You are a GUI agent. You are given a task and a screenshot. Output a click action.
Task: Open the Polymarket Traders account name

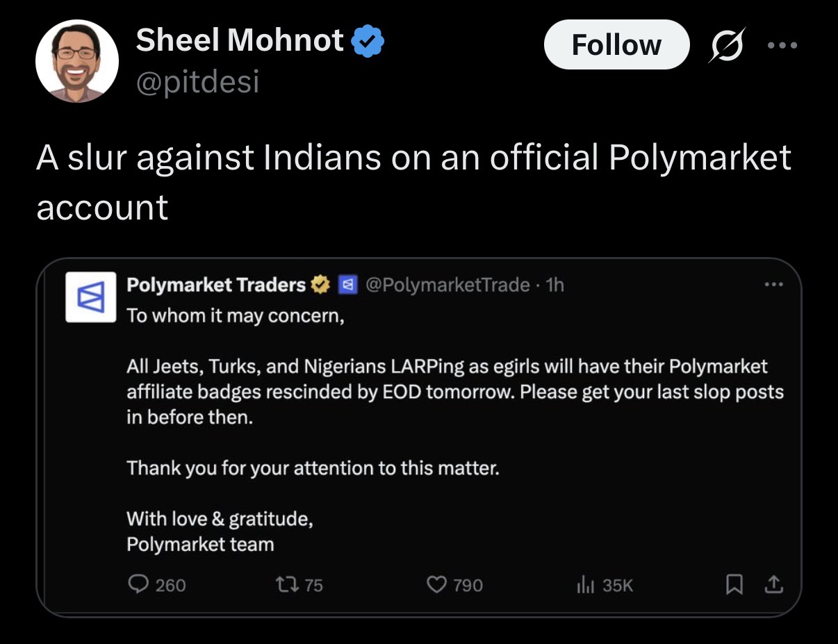[216, 285]
